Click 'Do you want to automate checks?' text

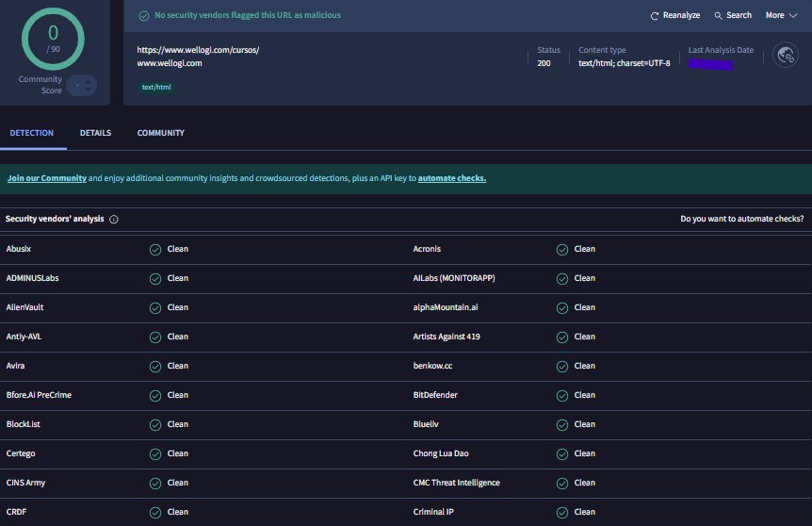click(x=741, y=219)
